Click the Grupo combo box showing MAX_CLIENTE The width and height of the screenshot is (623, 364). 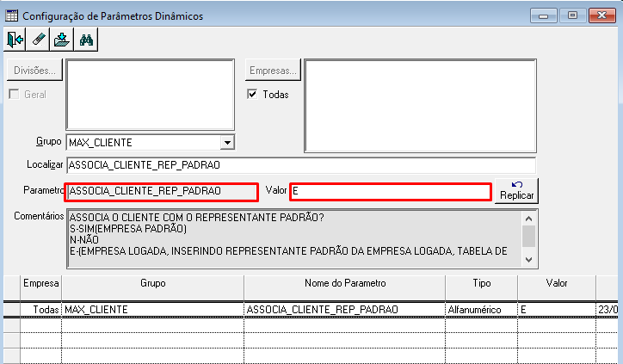151,142
